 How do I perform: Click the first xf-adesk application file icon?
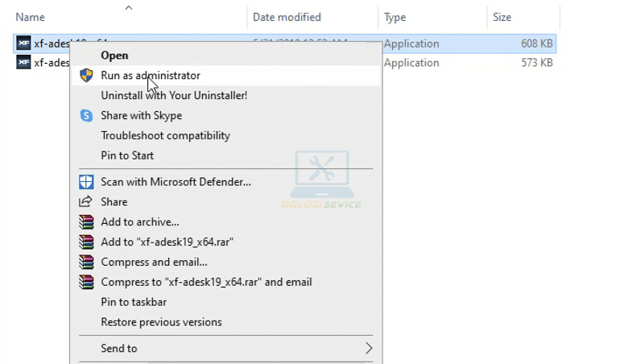[x=23, y=43]
